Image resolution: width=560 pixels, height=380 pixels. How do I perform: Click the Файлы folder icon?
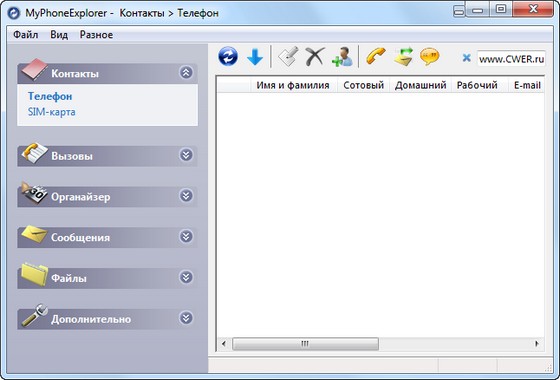click(34, 274)
